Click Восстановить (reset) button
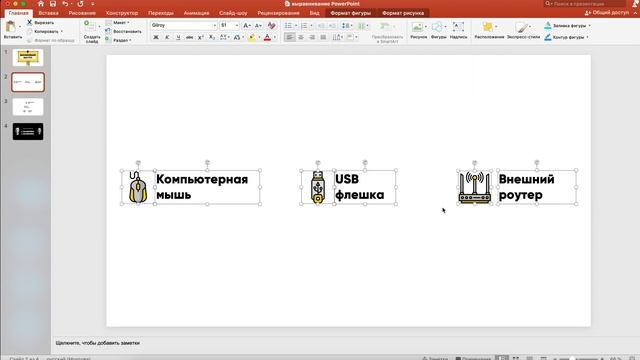The image size is (640, 360). coord(123,31)
